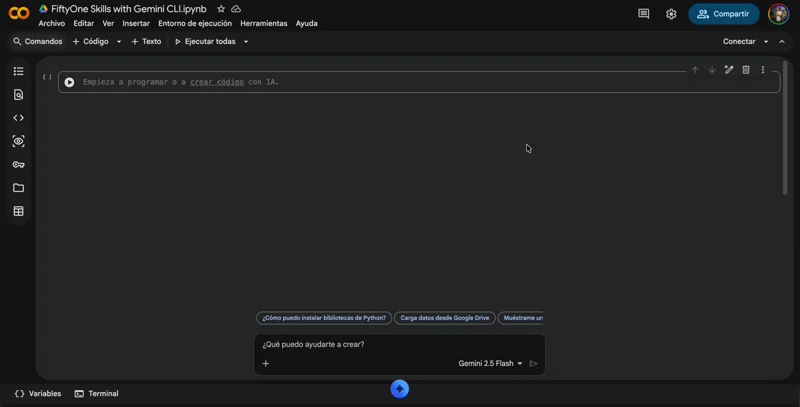Add a new Texto cell
The image size is (800, 407).
click(146, 41)
